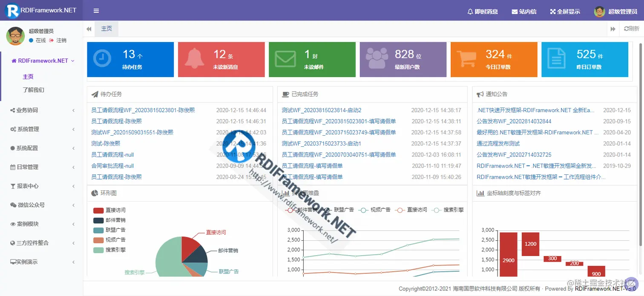
Task: Click clock icon on 待办任务 card
Action: coord(102,58)
